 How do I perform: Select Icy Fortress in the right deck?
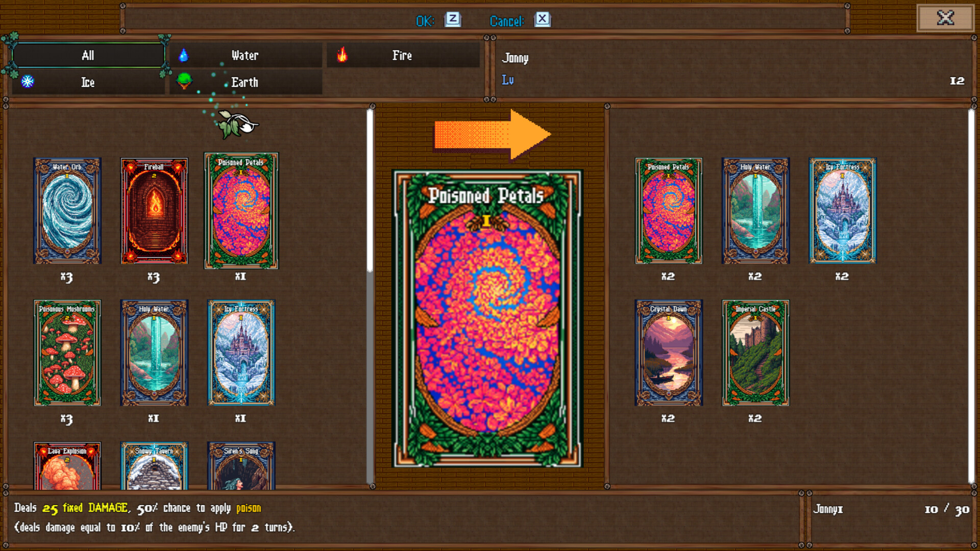coord(843,211)
